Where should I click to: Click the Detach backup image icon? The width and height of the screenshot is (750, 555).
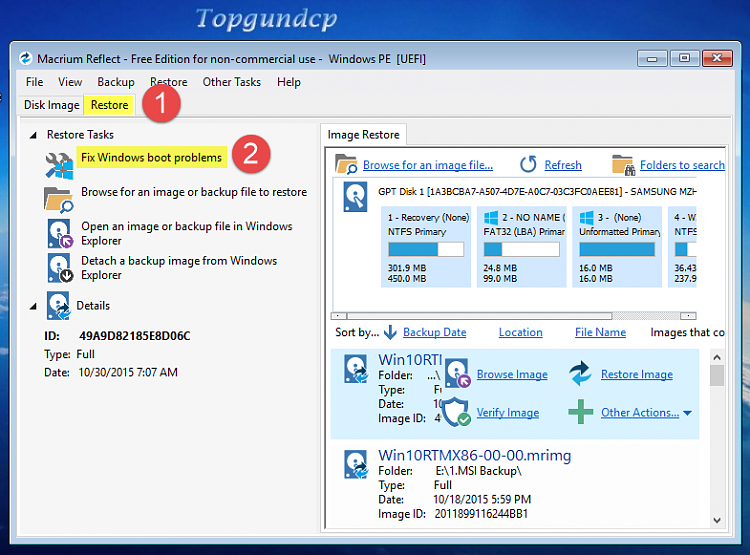[59, 268]
